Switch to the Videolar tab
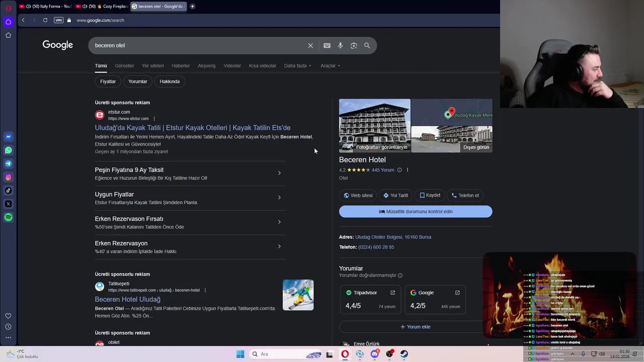The width and height of the screenshot is (644, 362). [232, 66]
